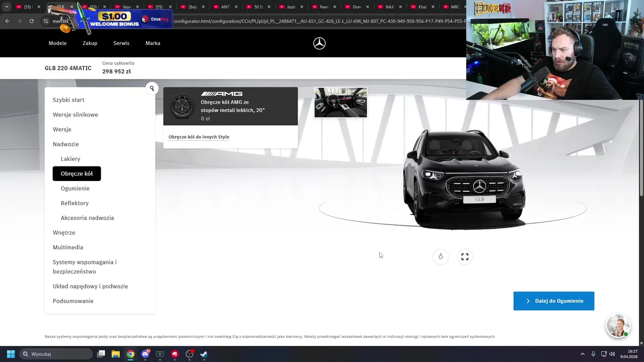Open the Wersje section
Screen dimensions: 644x362
62,129
